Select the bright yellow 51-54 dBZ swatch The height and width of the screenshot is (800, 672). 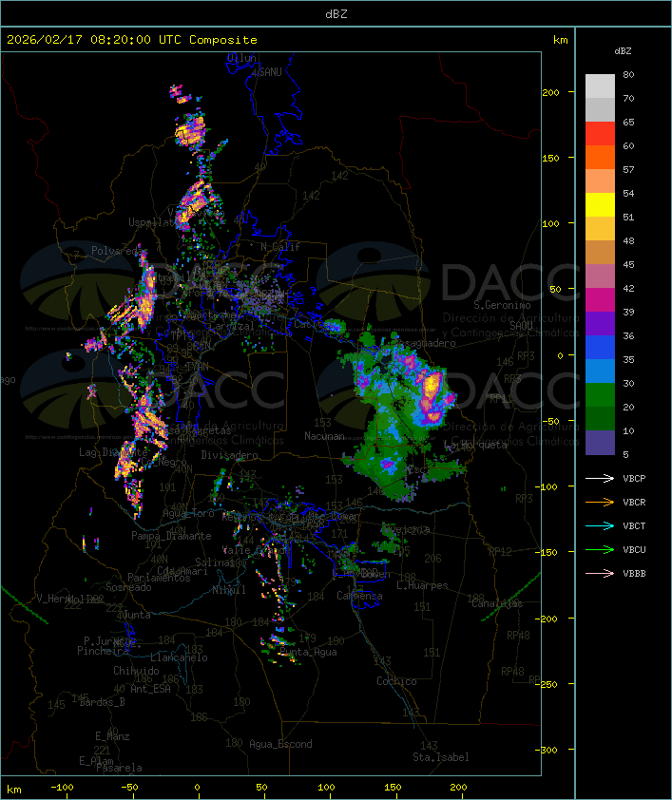click(600, 205)
